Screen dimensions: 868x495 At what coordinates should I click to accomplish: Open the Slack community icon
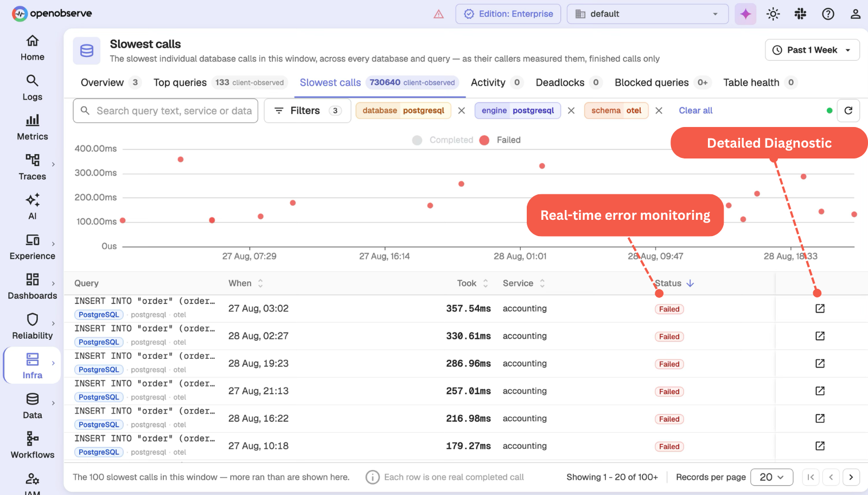point(800,14)
